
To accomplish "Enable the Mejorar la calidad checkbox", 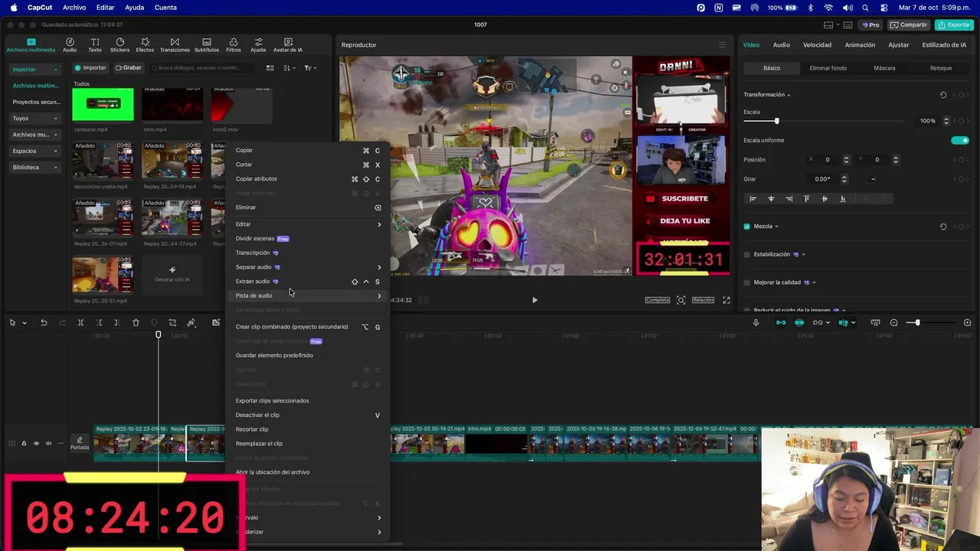I will [x=747, y=282].
